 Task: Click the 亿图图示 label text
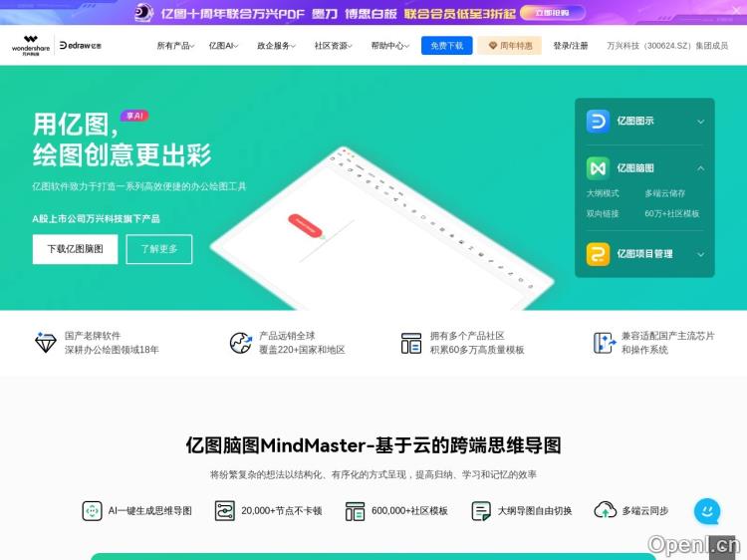(x=635, y=121)
